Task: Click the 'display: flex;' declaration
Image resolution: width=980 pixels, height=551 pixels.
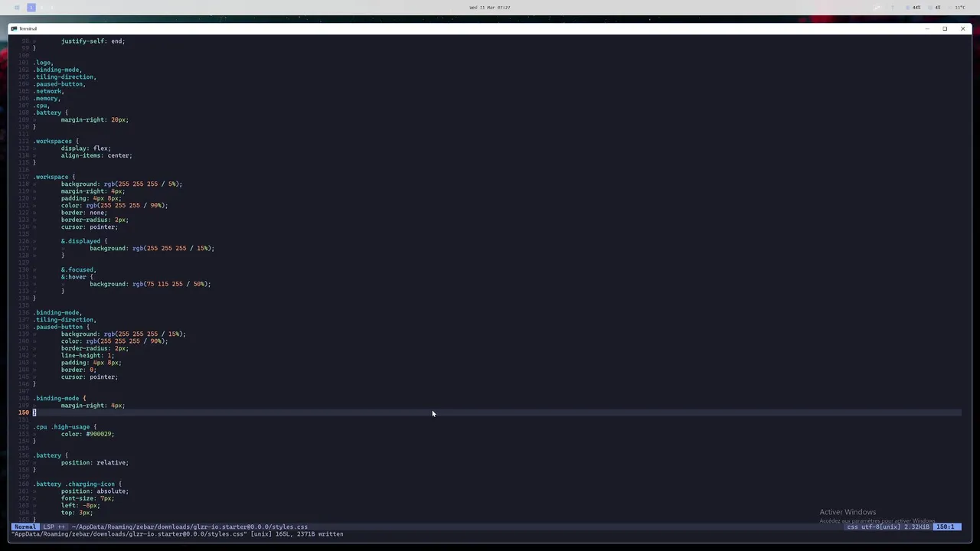Action: (86, 148)
